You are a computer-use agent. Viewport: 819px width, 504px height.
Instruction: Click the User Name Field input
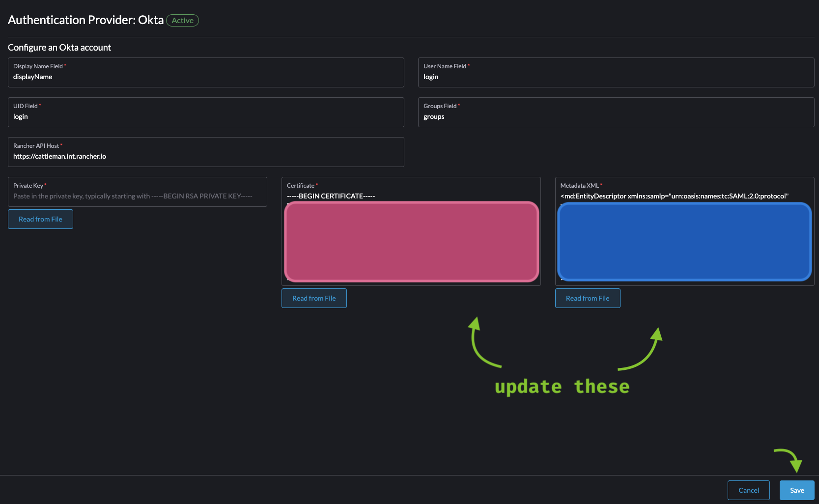[x=616, y=73]
